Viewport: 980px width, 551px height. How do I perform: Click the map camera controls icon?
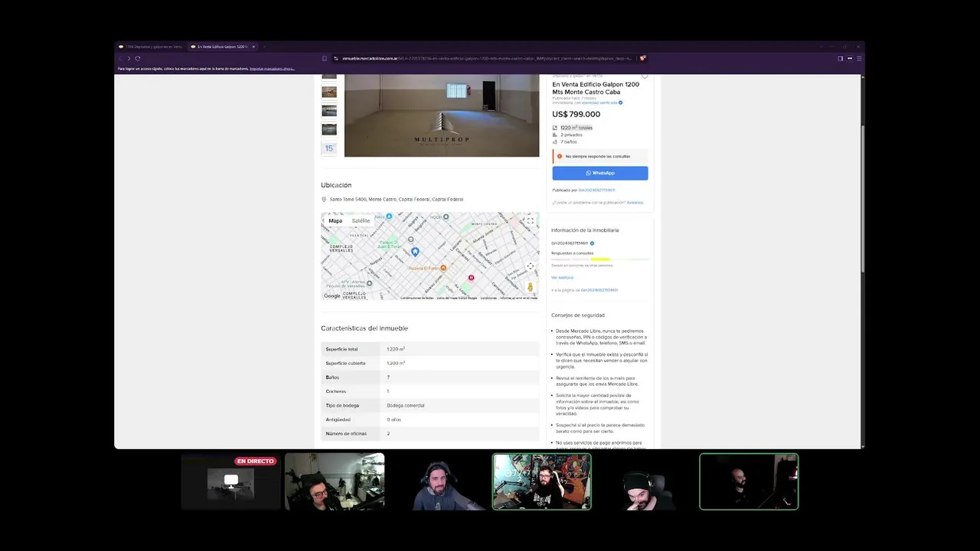[530, 266]
